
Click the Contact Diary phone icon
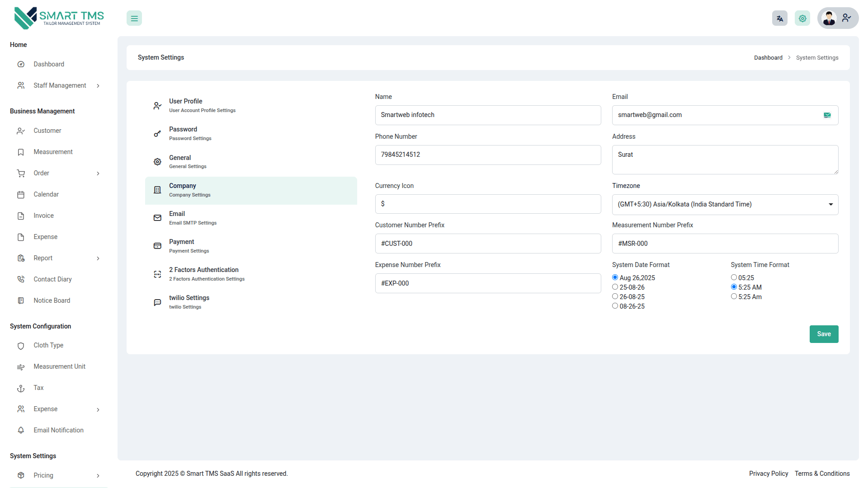[21, 279]
